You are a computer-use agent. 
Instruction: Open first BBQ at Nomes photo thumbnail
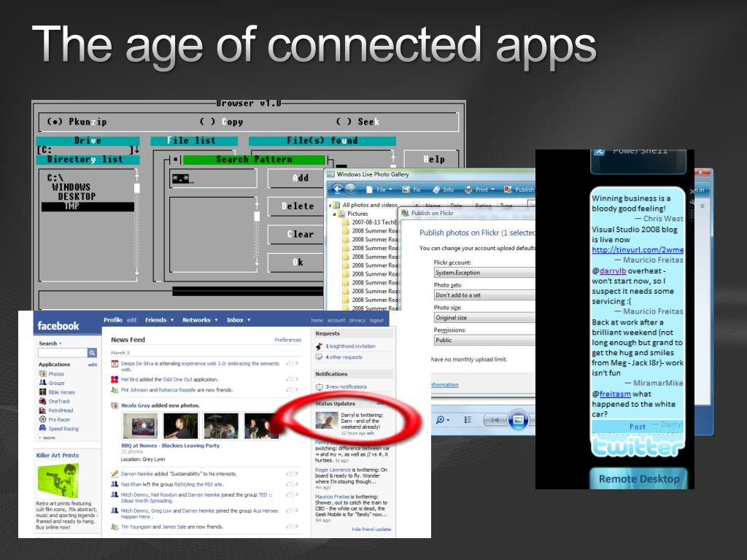tap(140, 426)
